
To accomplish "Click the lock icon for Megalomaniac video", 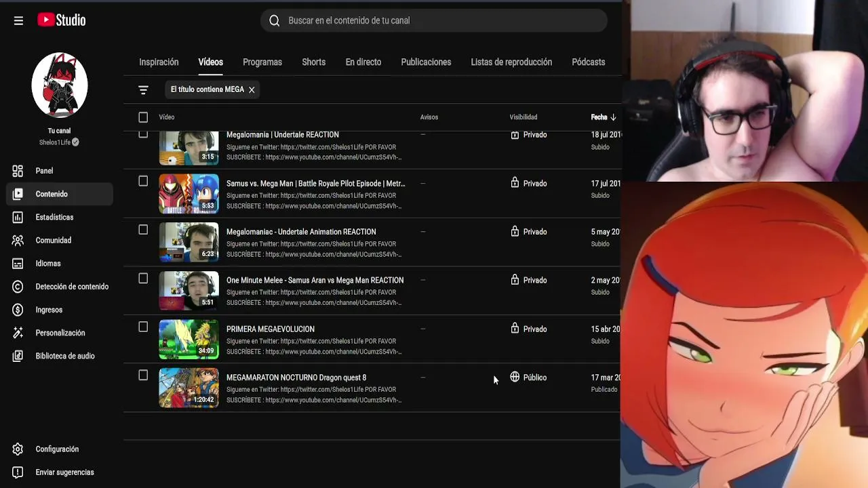I will [x=515, y=231].
